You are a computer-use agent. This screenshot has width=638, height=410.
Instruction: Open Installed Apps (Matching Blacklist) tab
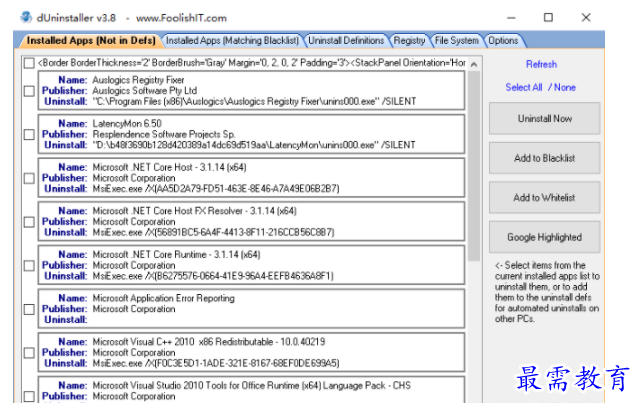(x=232, y=41)
